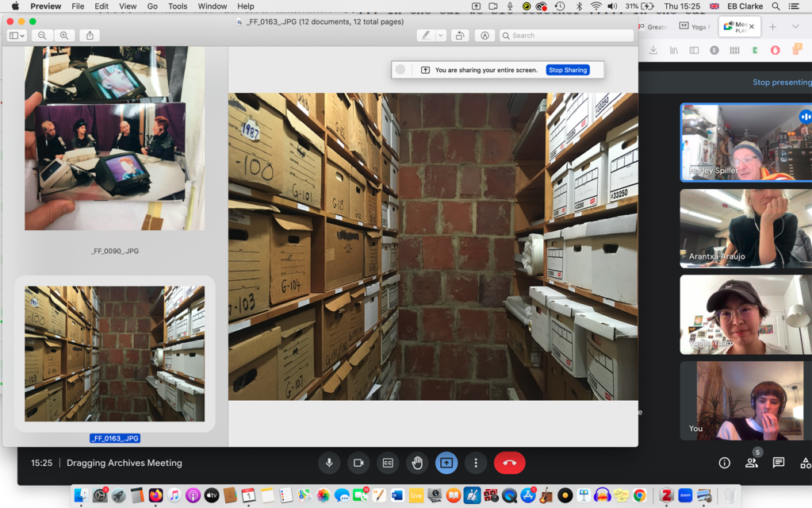This screenshot has height=508, width=812.
Task: Rotate the image using the rotate icon
Action: point(460,36)
